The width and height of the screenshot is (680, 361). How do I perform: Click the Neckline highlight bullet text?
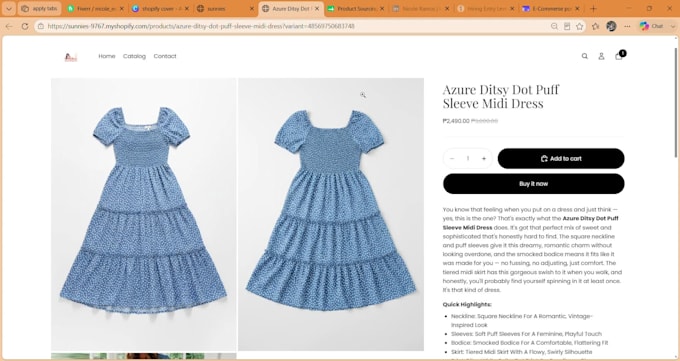[522, 321]
